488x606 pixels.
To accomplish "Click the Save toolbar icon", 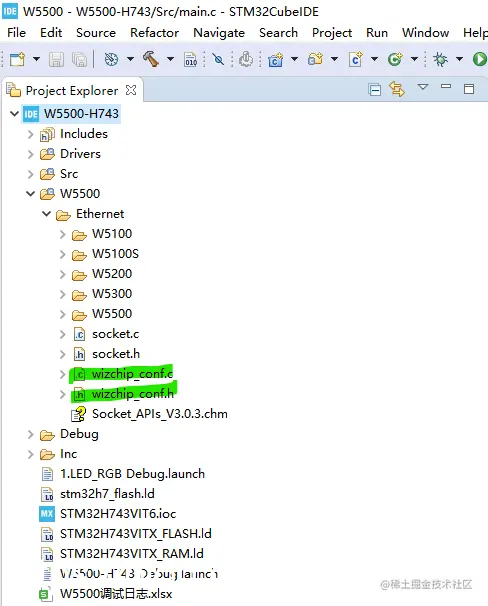I will click(x=56, y=60).
